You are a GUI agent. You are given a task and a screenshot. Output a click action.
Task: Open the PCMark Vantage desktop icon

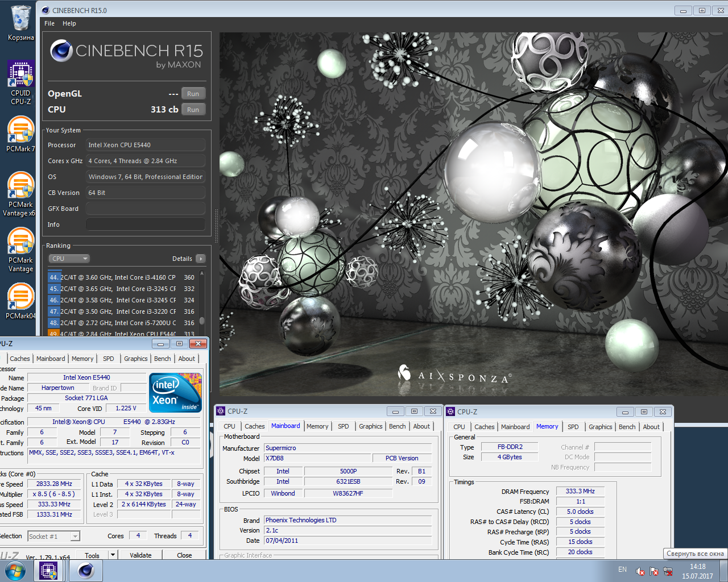(20, 250)
